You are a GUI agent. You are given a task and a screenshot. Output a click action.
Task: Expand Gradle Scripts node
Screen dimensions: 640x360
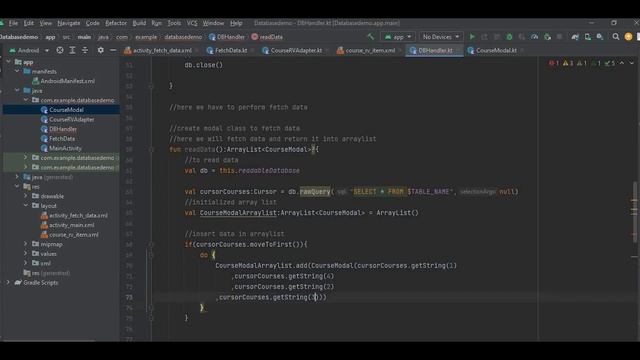pos(8,282)
